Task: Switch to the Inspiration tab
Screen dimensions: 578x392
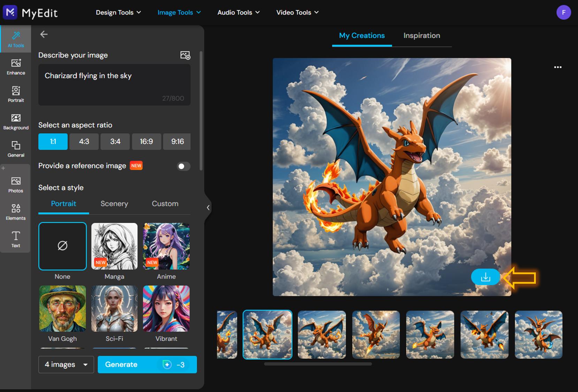Action: point(422,36)
